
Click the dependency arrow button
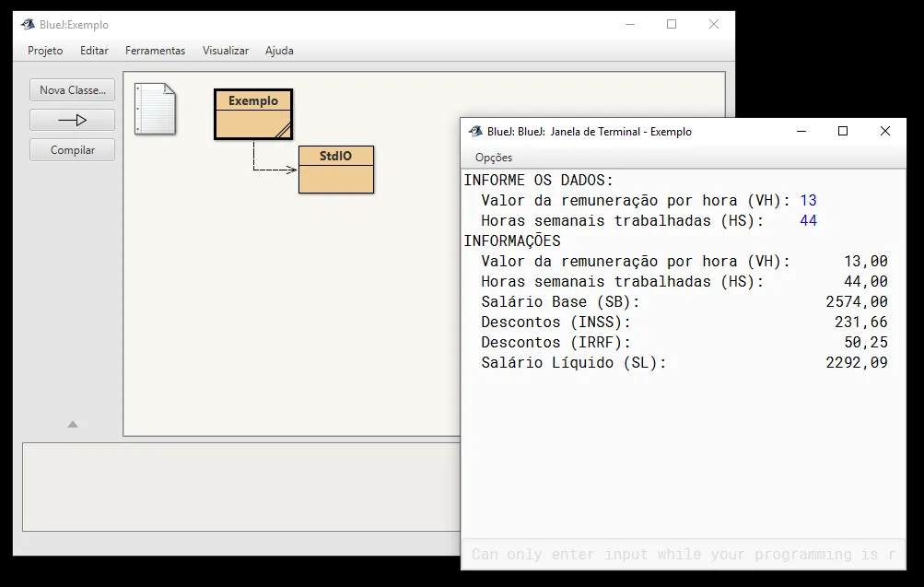[72, 120]
